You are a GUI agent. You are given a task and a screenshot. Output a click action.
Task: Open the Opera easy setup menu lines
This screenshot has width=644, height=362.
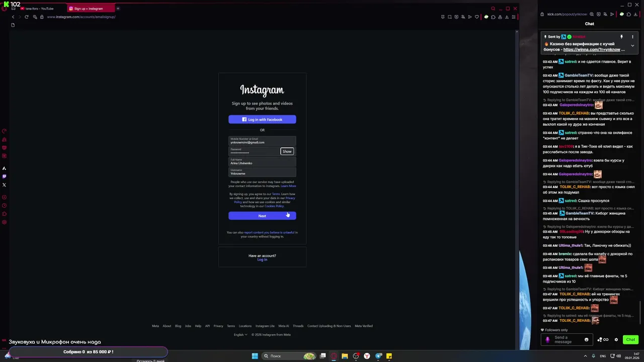[x=513, y=17]
